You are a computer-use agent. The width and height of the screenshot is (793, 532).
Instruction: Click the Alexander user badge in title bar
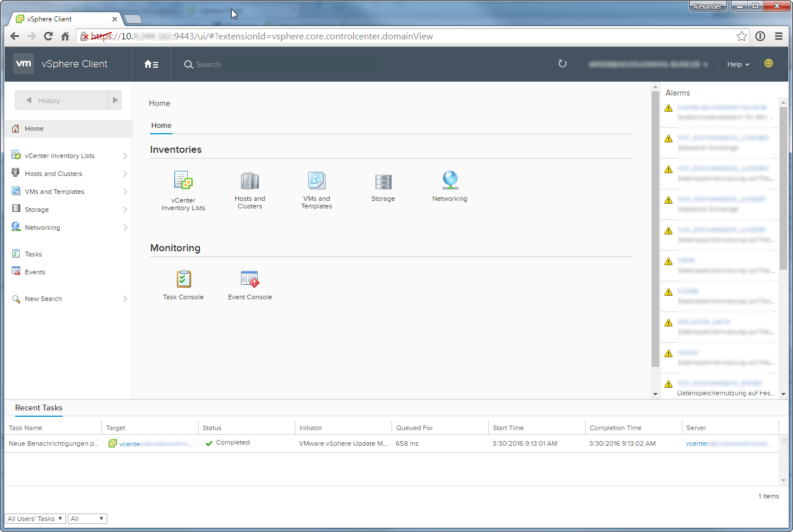pyautogui.click(x=708, y=6)
